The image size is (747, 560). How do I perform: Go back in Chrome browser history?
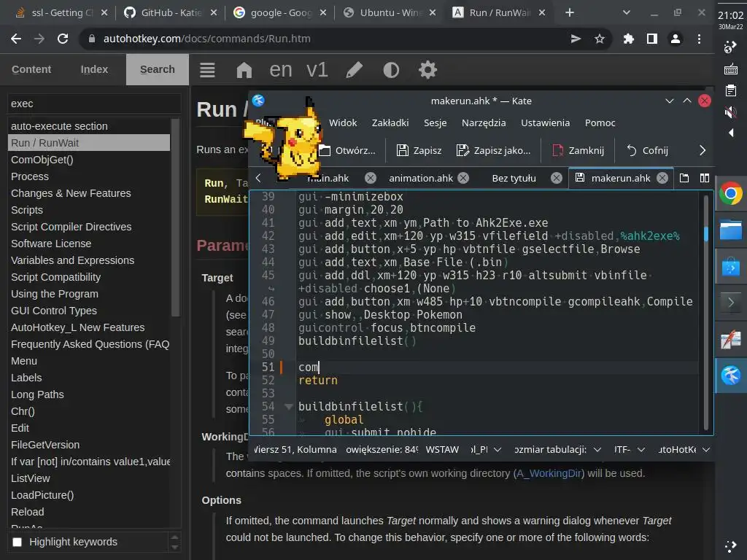tap(16, 39)
